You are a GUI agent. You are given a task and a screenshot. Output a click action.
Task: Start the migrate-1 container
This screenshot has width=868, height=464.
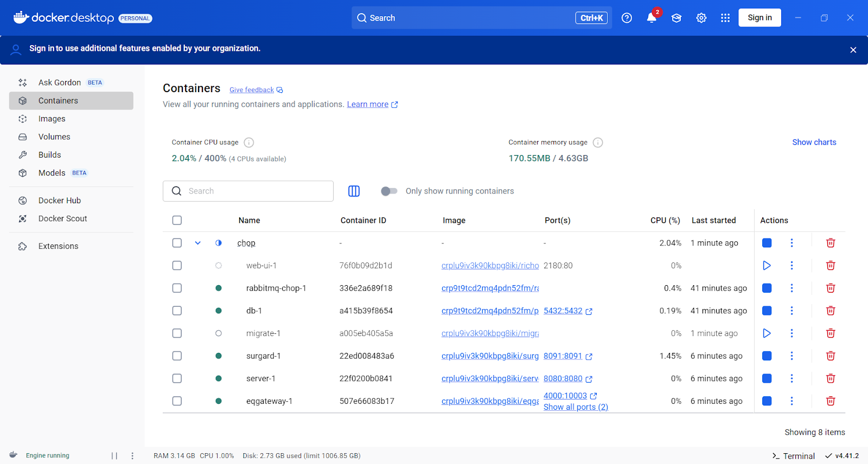pos(767,333)
